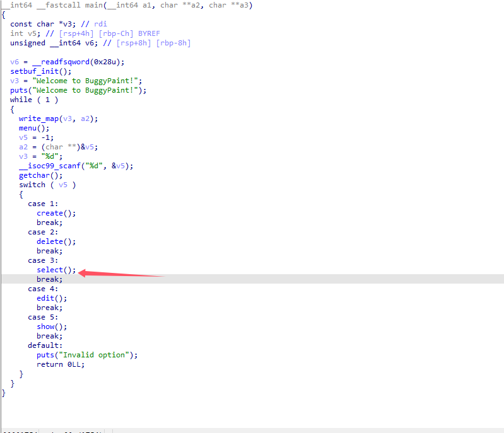This screenshot has height=433, width=504.
Task: Select the case 1: label
Action: 43,204
